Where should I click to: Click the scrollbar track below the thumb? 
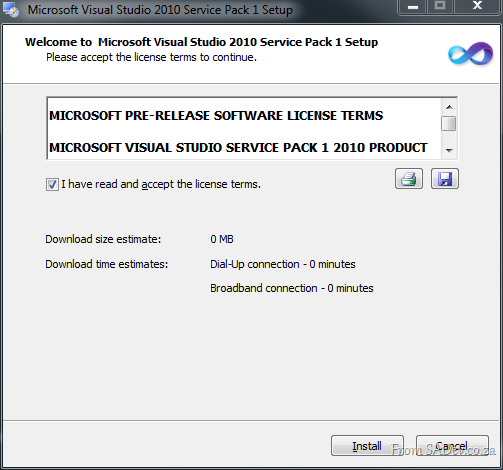[x=449, y=137]
